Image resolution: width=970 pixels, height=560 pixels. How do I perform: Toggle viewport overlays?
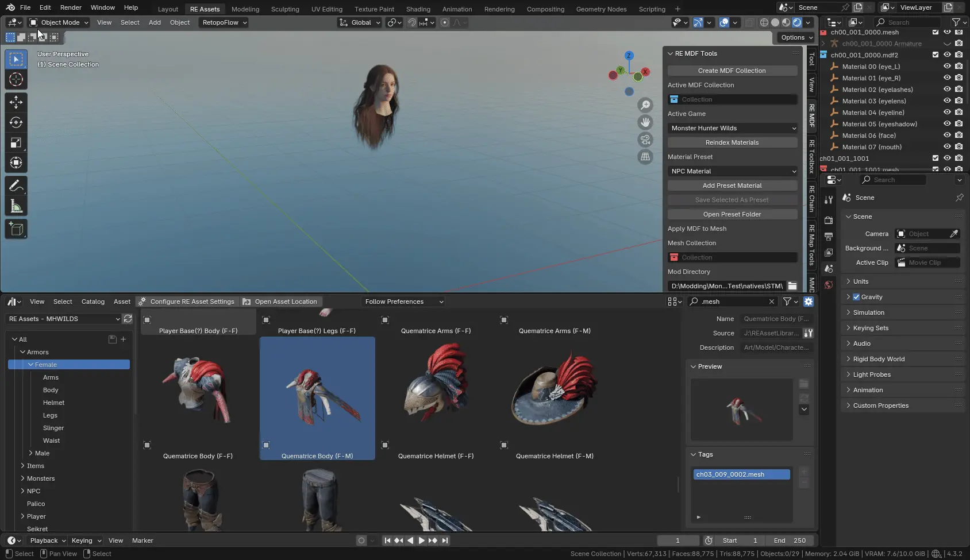(724, 22)
